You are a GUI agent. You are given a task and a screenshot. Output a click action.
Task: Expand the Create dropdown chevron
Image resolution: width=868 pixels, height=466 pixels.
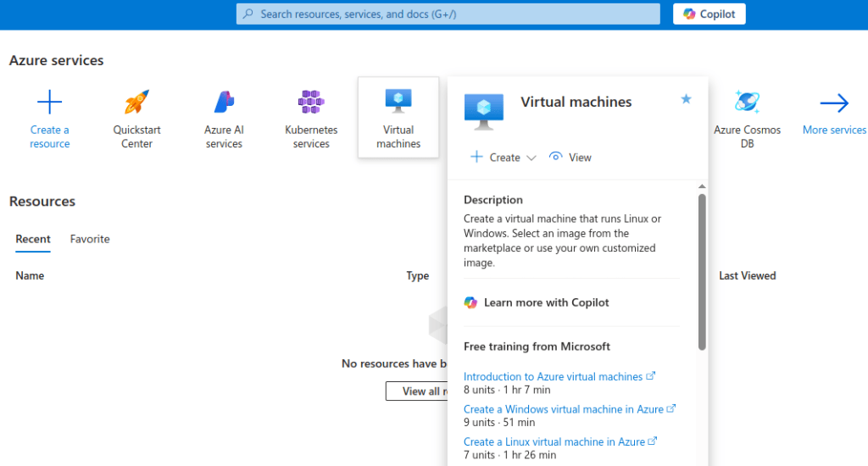point(531,158)
